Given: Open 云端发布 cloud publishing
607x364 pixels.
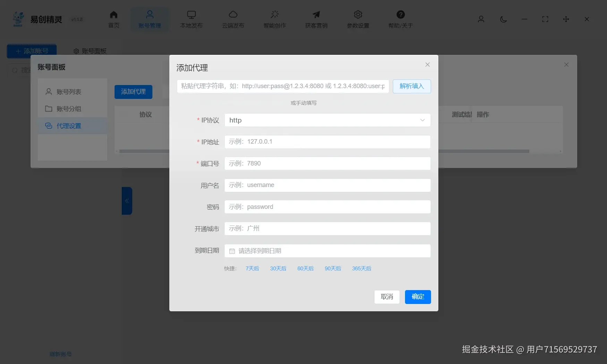Looking at the screenshot, I should click(x=233, y=19).
